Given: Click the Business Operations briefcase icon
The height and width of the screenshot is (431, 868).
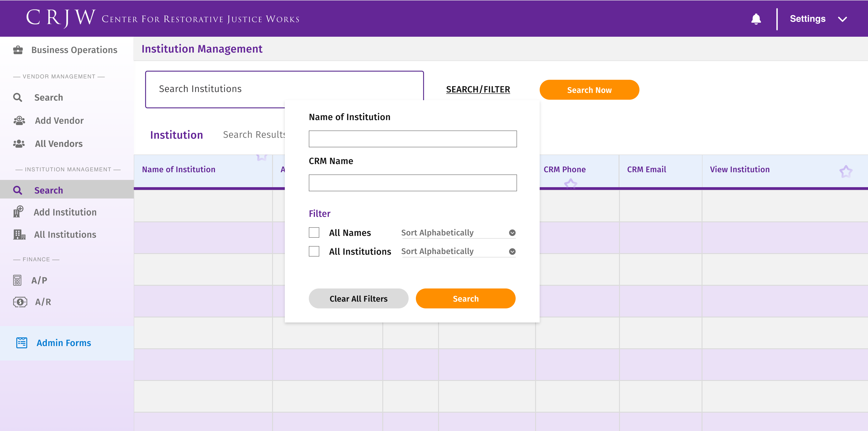Looking at the screenshot, I should 18,50.
